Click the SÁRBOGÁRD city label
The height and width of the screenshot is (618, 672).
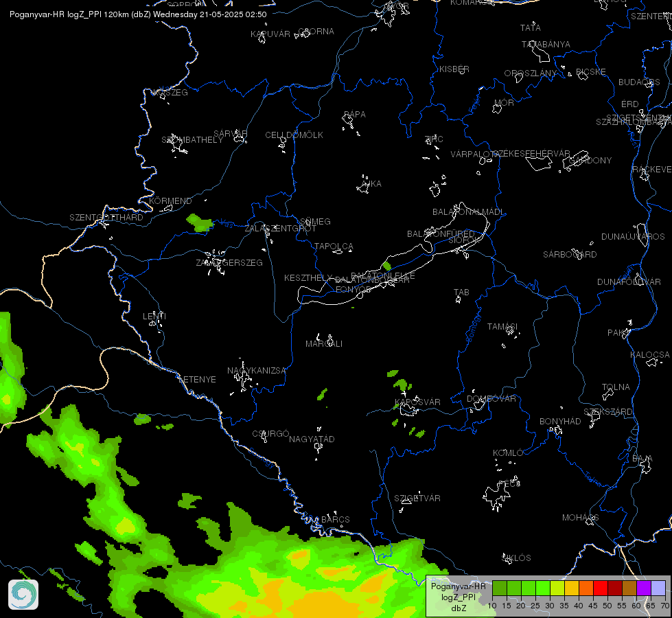570,255
